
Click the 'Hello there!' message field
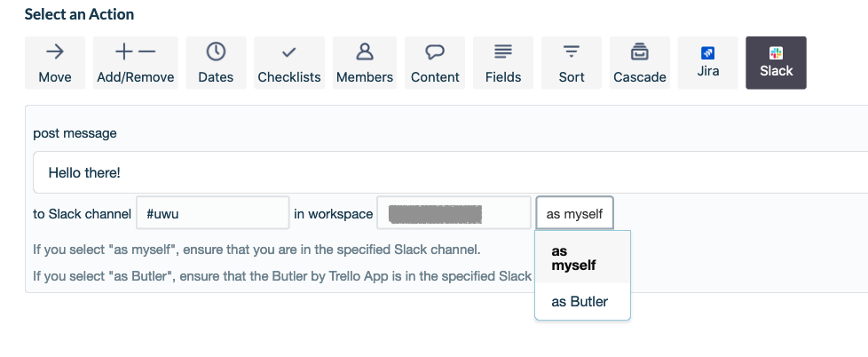point(444,172)
